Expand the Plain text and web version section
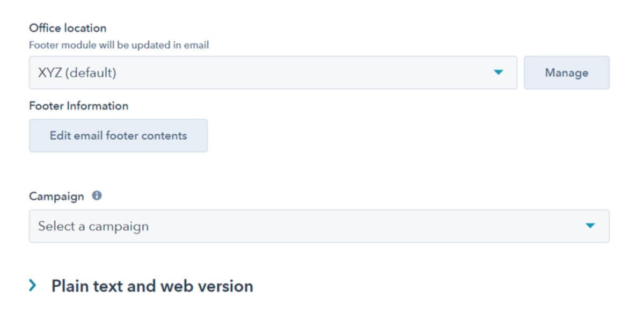Viewport: 644px width, 326px height. point(152,286)
